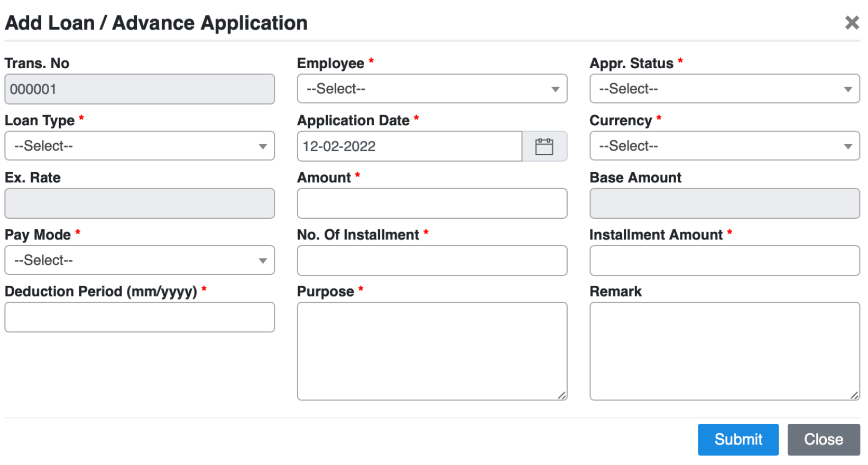
Task: Focus the No. Of Installment field
Action: click(x=432, y=261)
